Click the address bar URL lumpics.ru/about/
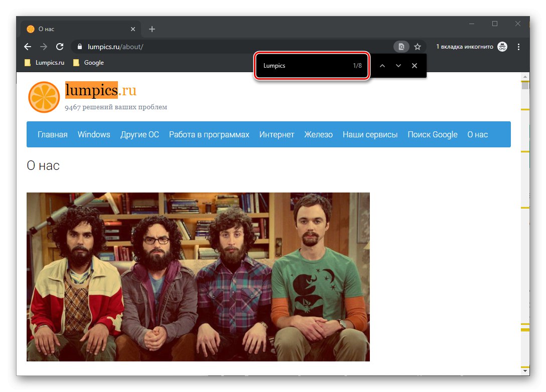546x392 pixels. tap(115, 47)
